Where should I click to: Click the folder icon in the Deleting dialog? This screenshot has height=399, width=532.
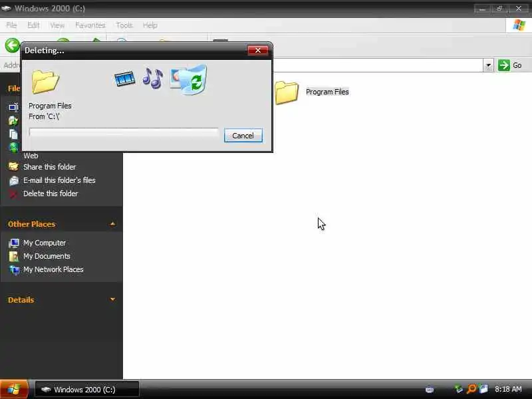(x=45, y=81)
